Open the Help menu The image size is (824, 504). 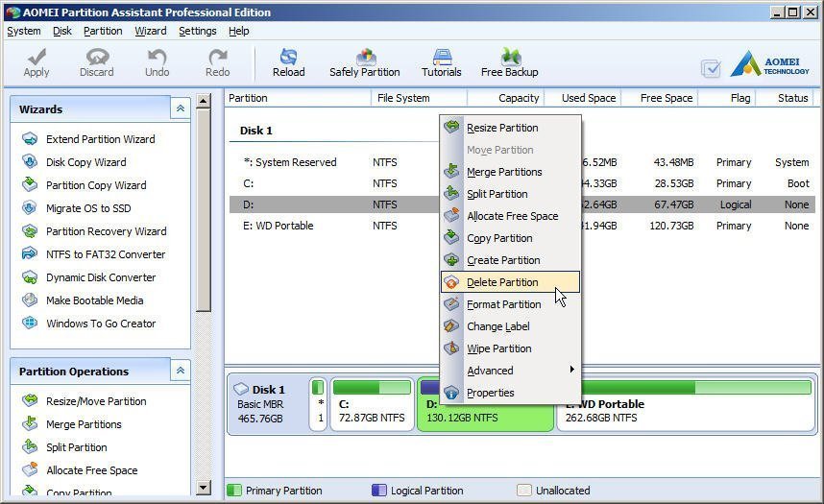[x=239, y=31]
